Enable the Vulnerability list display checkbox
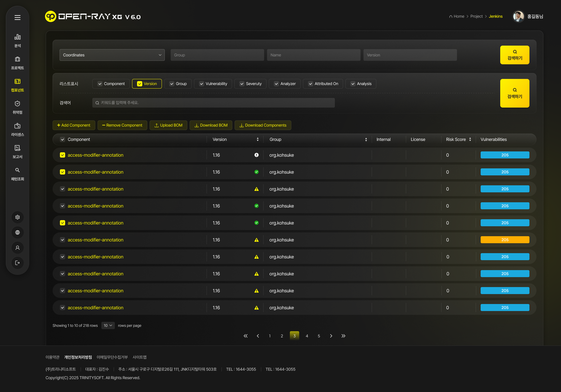 click(x=202, y=84)
